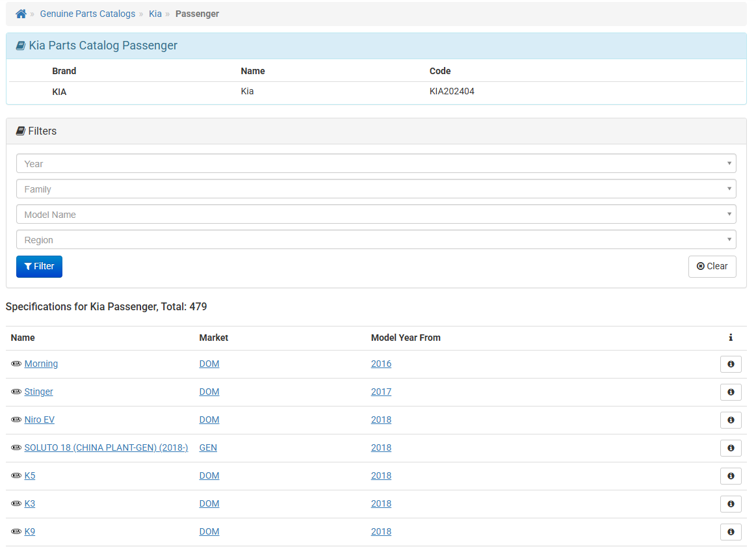Click the 2018 year link for K3

[381, 503]
